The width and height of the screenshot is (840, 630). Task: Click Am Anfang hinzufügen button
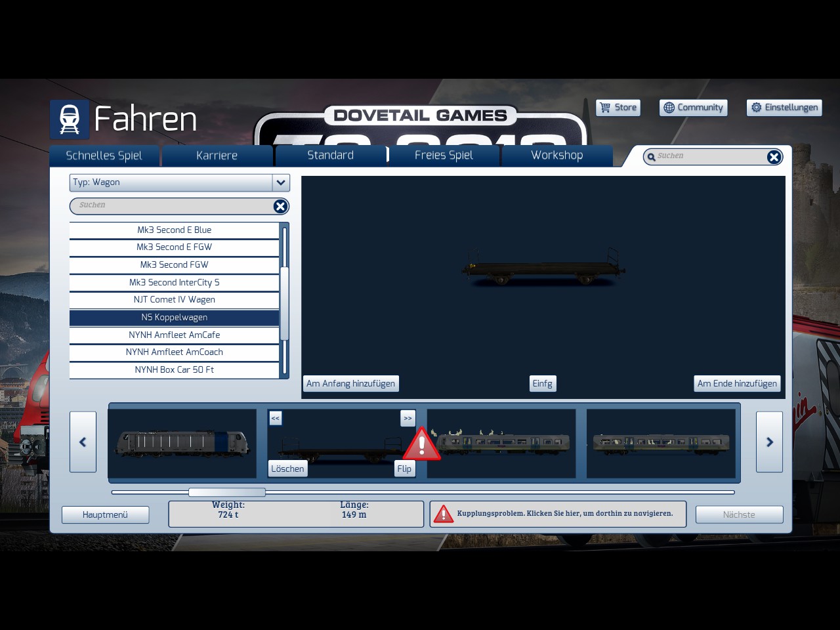click(x=351, y=384)
